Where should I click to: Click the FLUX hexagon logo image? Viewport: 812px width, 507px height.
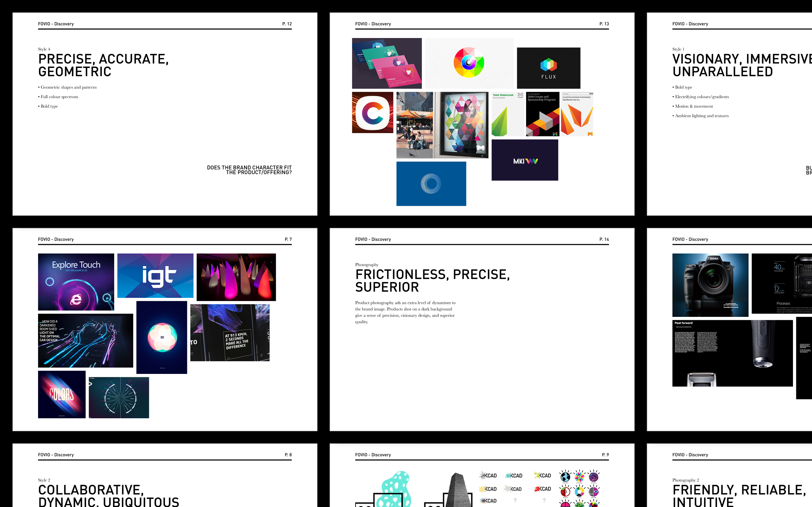548,68
